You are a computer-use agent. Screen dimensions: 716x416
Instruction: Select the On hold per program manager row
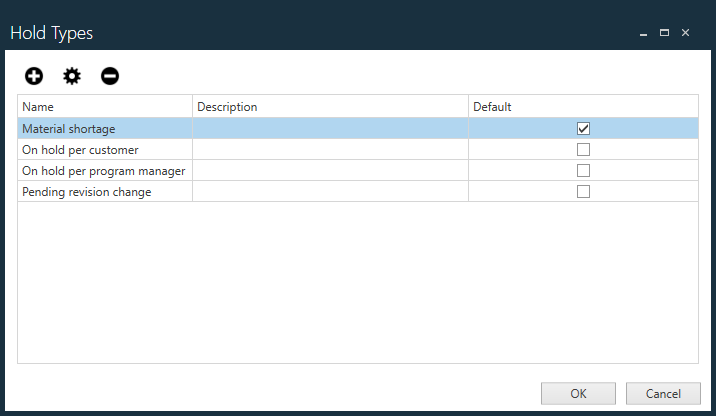pyautogui.click(x=104, y=171)
